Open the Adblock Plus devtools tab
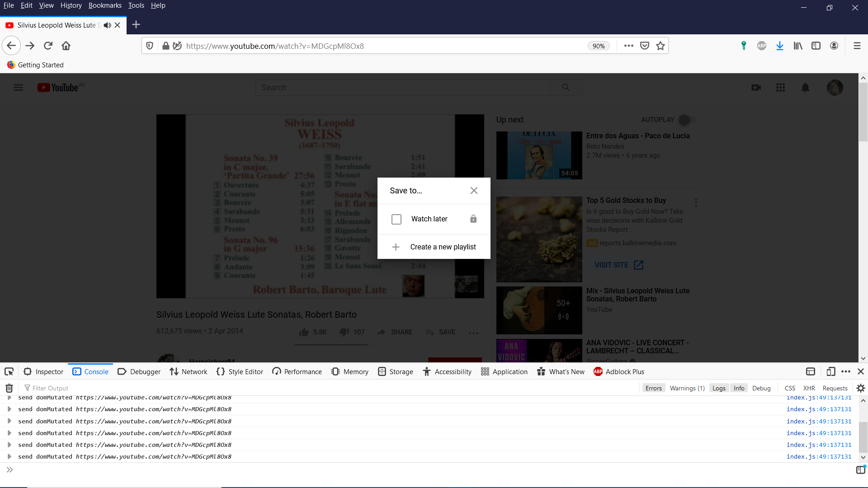 (x=618, y=371)
